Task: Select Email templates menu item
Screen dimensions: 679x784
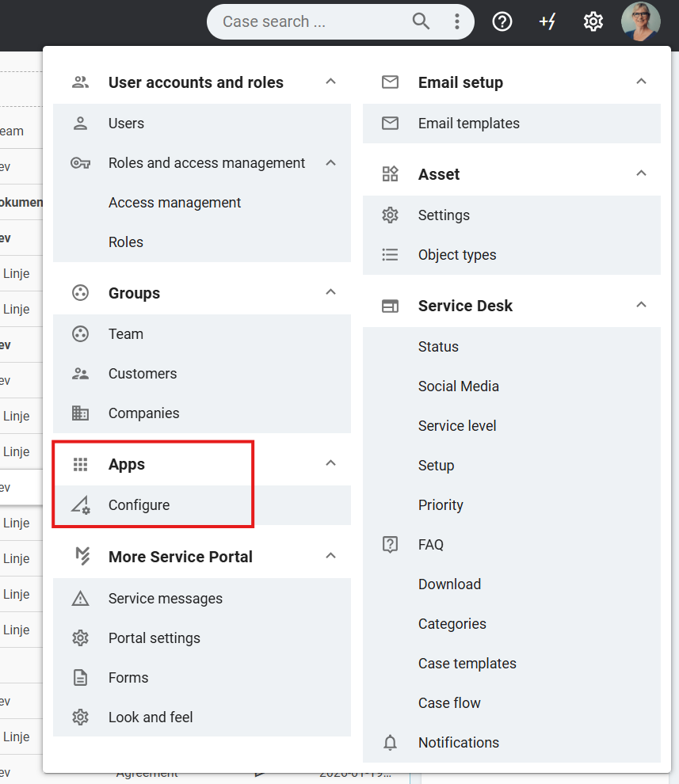Action: pyautogui.click(x=468, y=124)
